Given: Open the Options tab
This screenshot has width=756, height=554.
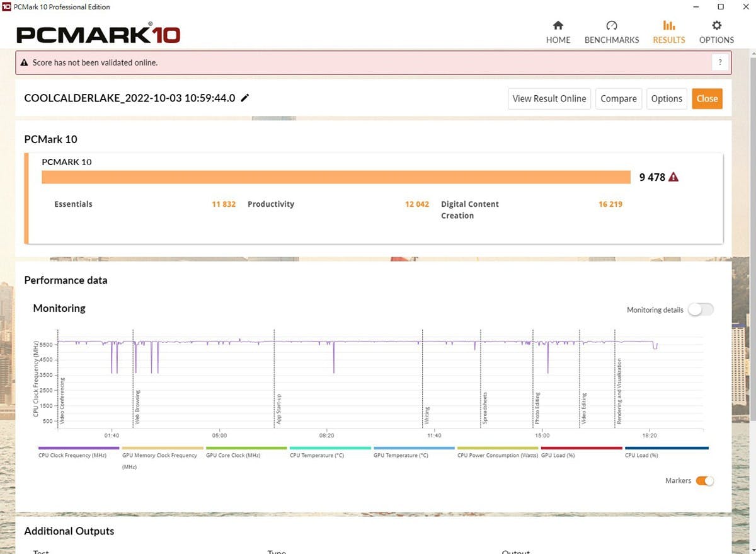Looking at the screenshot, I should 716,32.
